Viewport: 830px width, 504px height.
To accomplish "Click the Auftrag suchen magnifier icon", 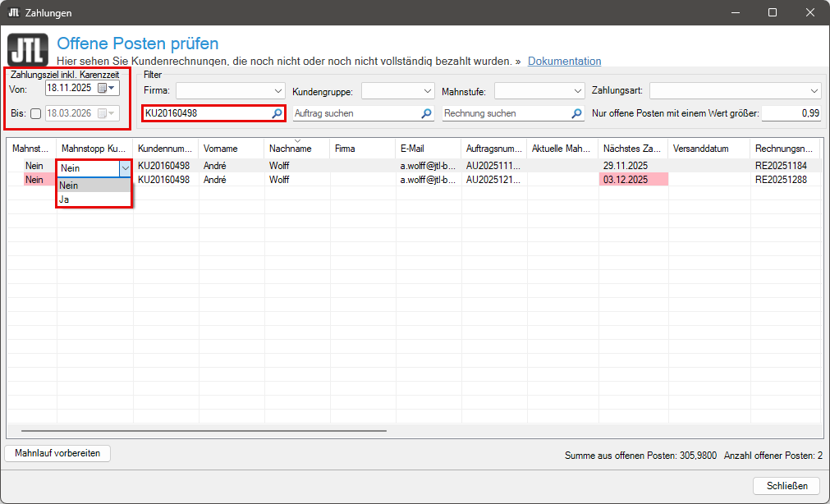I will (x=426, y=113).
